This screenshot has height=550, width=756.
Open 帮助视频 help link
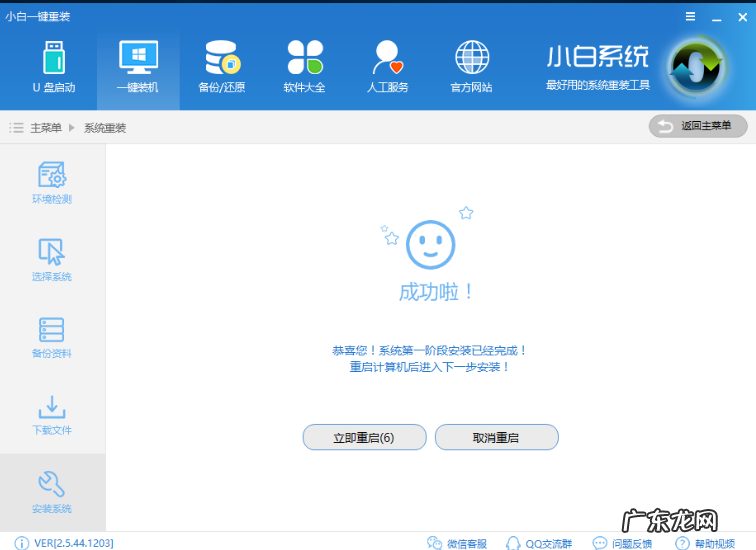(x=705, y=544)
